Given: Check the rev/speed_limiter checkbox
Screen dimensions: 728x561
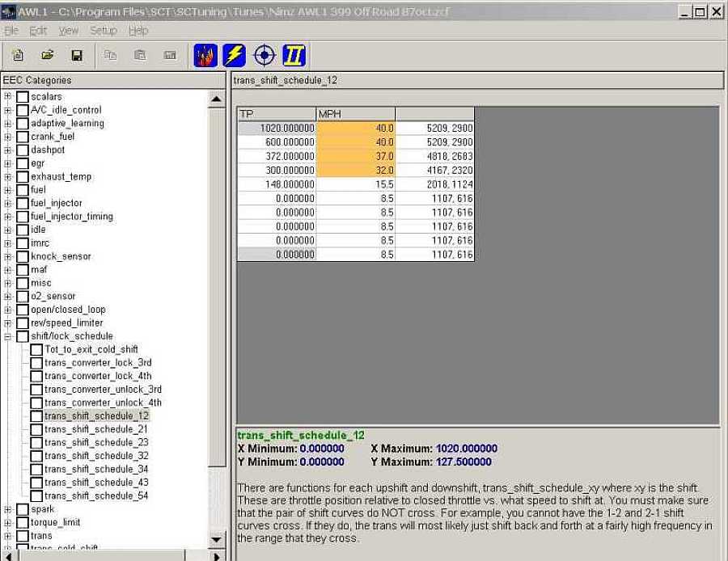Looking at the screenshot, I should pos(23,323).
